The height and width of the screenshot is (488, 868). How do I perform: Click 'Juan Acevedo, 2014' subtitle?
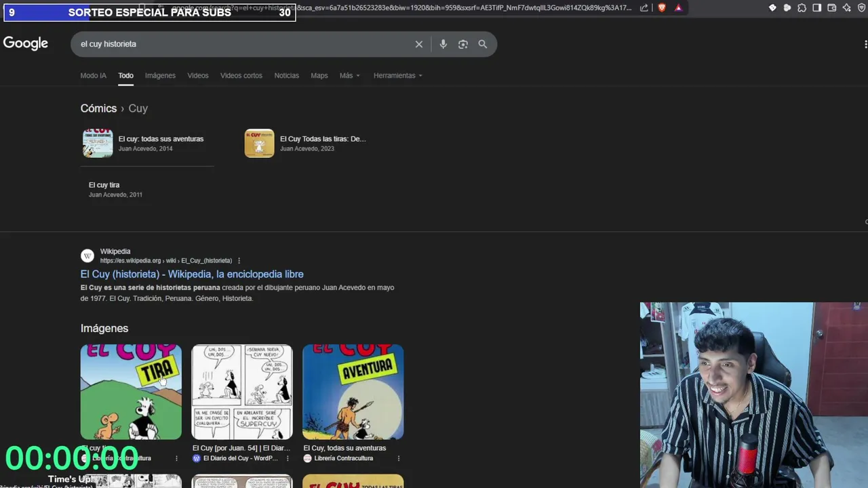146,148
